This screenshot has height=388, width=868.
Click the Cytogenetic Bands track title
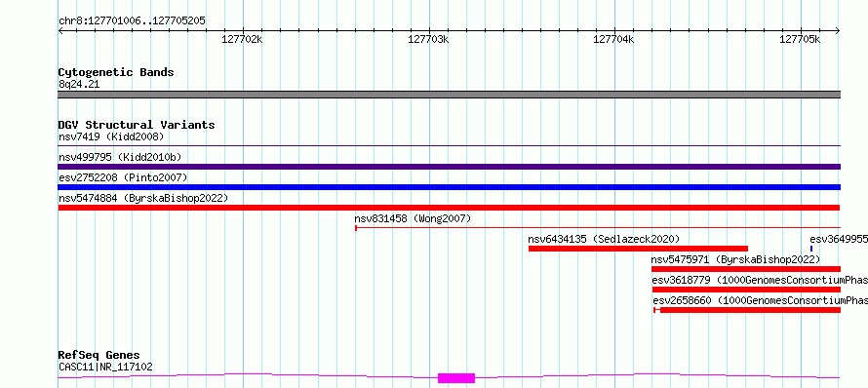[116, 72]
